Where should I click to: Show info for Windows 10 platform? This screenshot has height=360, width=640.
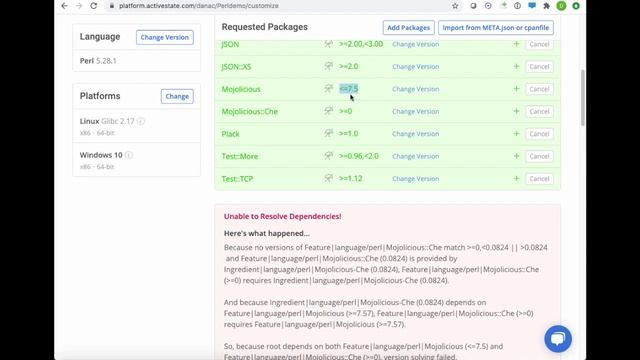(129, 155)
